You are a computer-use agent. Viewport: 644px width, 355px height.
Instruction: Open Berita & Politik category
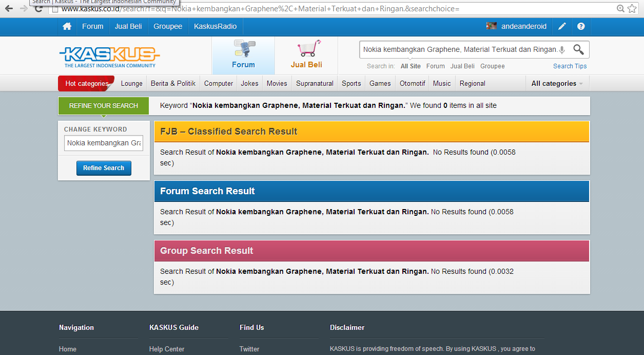pyautogui.click(x=173, y=83)
